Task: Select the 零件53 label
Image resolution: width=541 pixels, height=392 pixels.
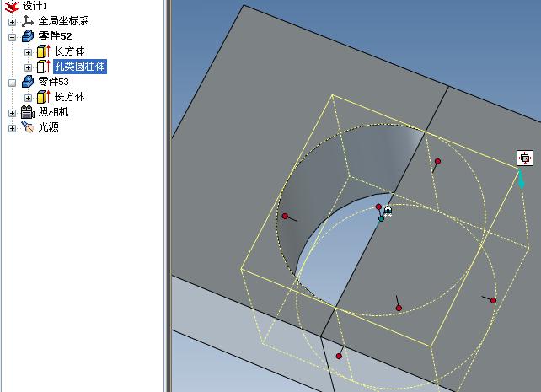Action: [x=53, y=82]
